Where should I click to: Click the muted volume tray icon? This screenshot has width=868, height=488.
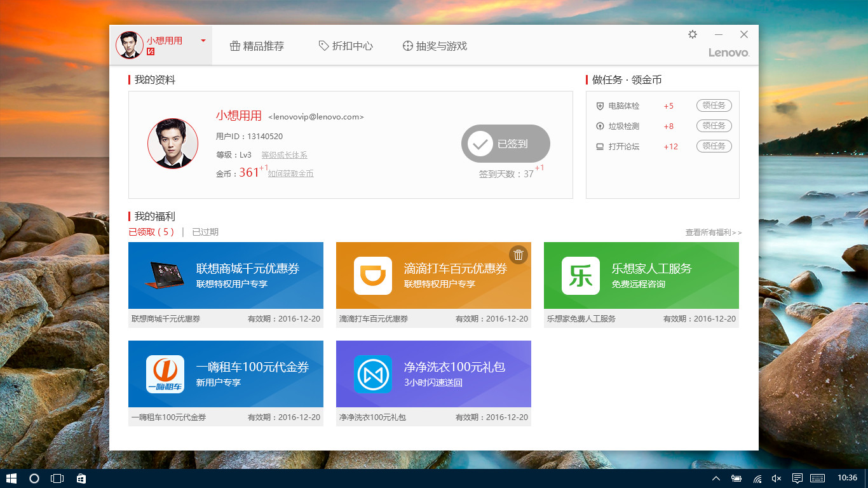[776, 478]
